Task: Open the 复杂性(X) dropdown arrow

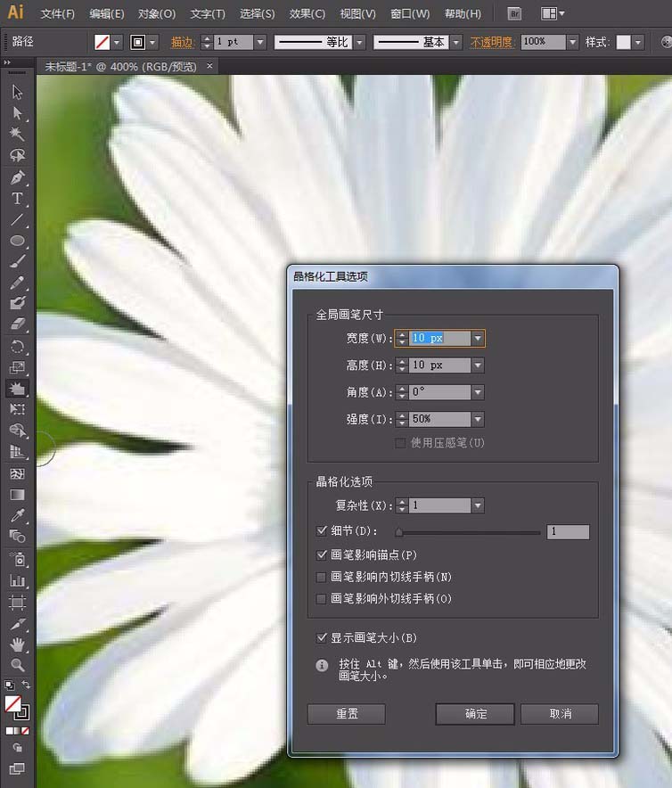Action: [478, 505]
